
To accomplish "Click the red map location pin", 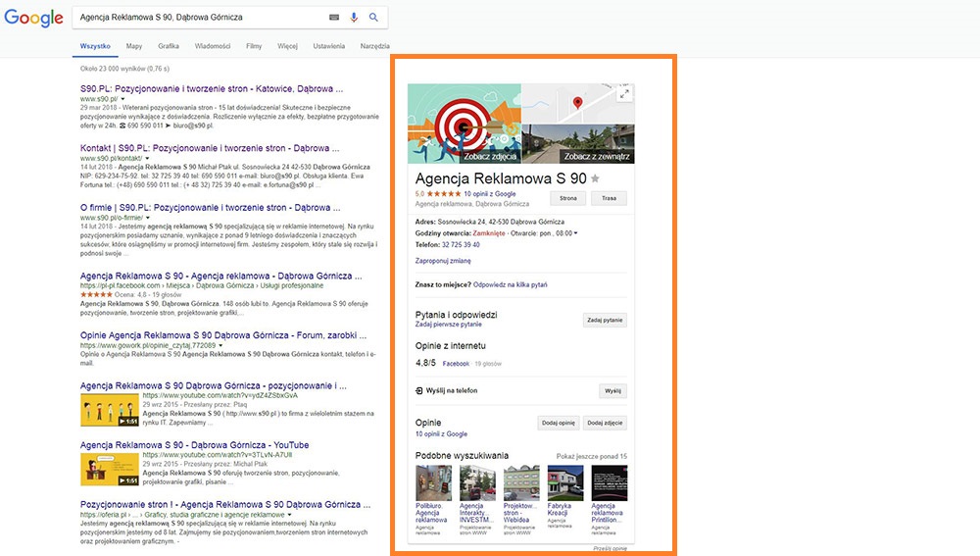I will tap(578, 103).
